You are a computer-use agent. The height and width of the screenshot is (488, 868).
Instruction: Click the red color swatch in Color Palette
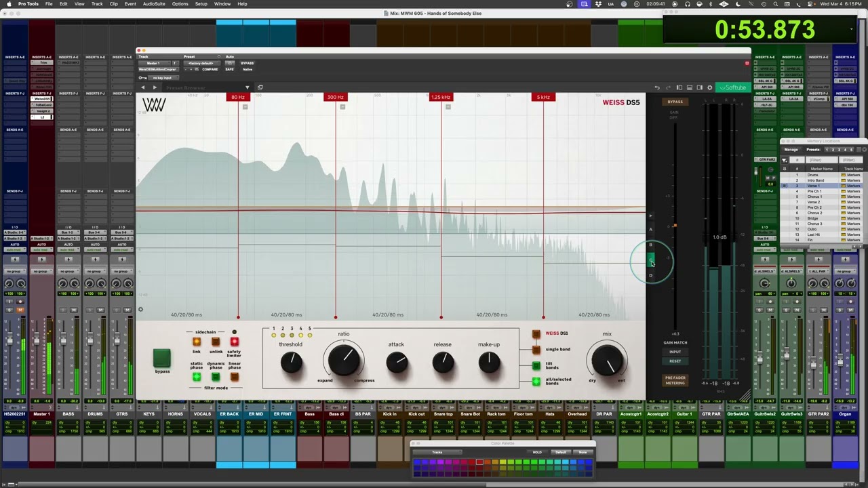(479, 462)
